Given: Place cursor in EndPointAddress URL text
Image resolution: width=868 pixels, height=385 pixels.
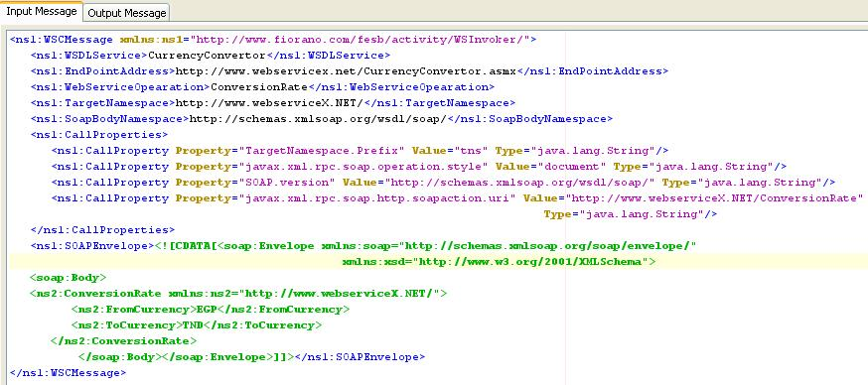Looking at the screenshot, I should click(346, 71).
